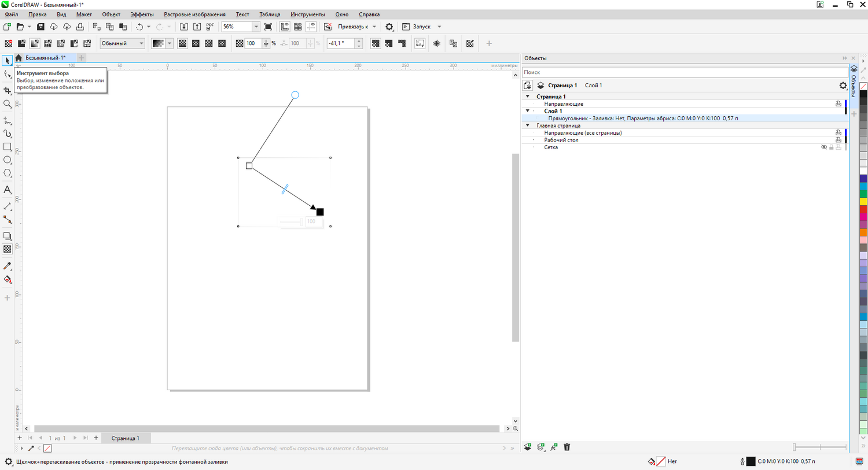The width and height of the screenshot is (868, 470).
Task: Click the Edit transparency icon
Action: click(x=470, y=43)
